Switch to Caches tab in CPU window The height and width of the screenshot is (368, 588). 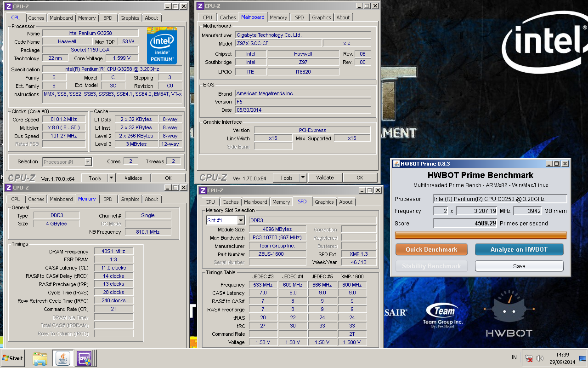click(36, 18)
